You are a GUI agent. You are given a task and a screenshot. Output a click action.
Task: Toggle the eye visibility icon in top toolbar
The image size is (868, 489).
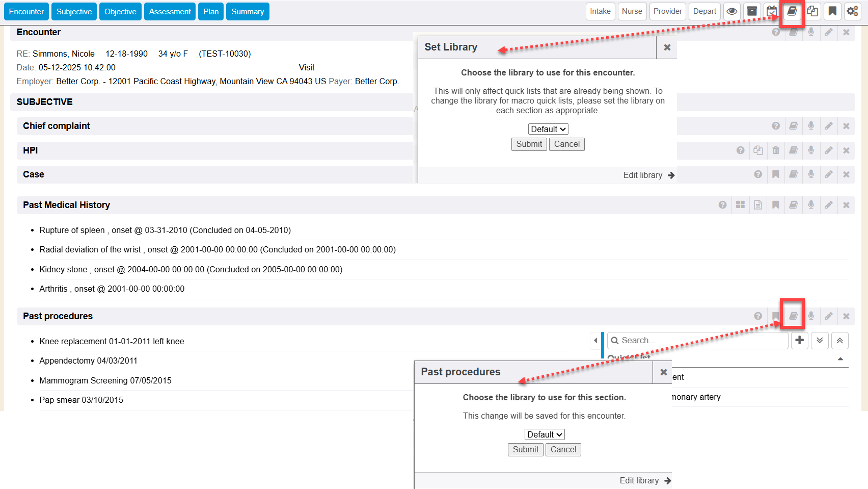[732, 11]
